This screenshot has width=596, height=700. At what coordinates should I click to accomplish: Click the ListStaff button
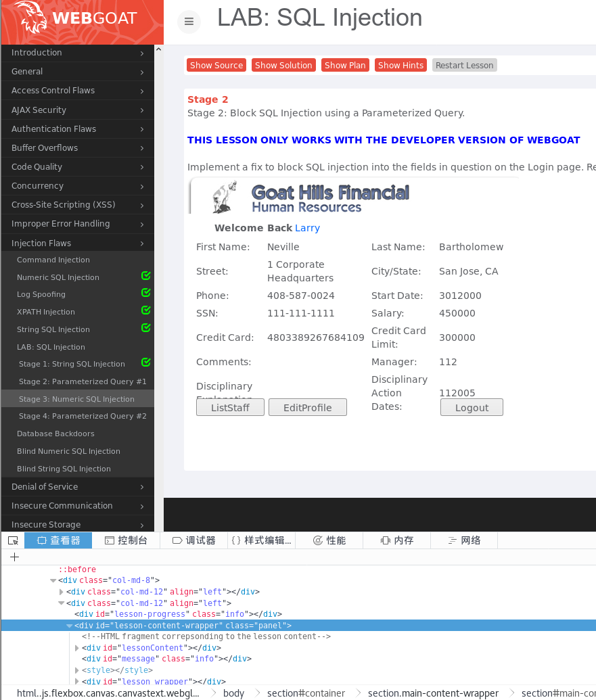[x=231, y=408]
